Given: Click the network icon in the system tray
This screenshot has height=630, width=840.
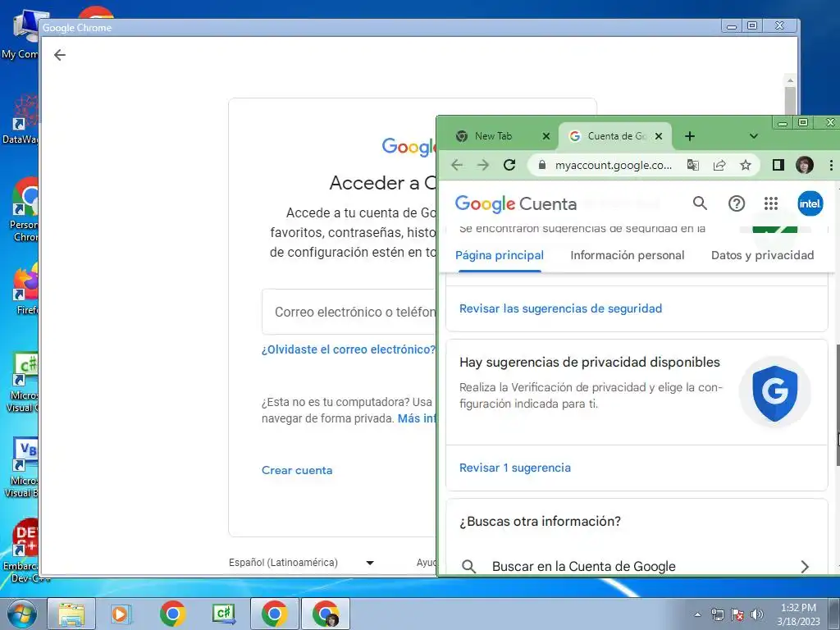Looking at the screenshot, I should coord(717,614).
